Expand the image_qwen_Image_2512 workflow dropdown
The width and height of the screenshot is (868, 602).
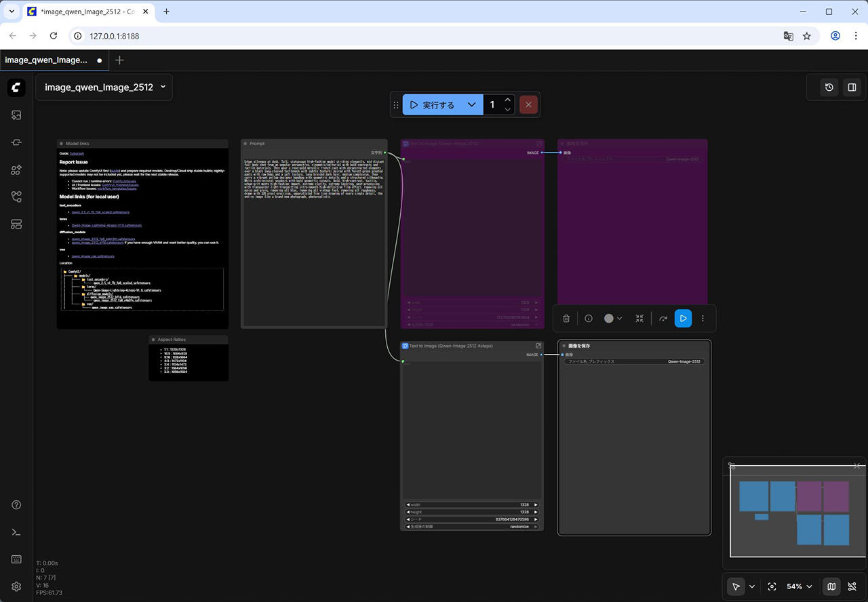click(163, 87)
